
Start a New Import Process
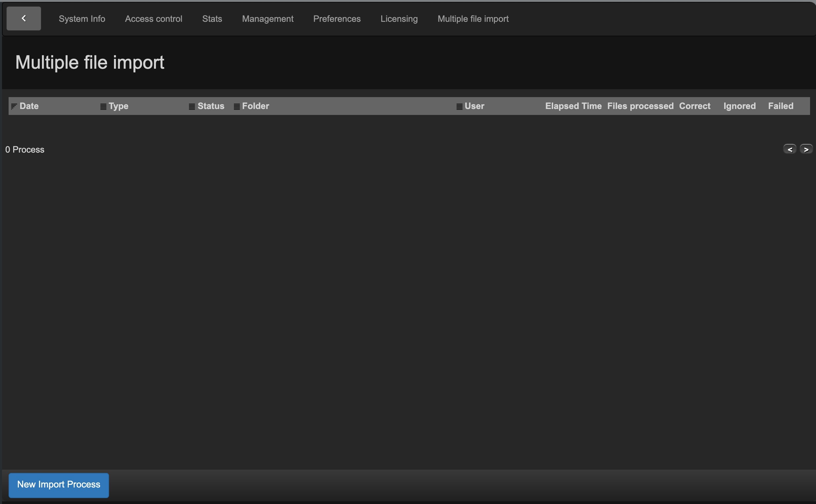click(x=59, y=485)
